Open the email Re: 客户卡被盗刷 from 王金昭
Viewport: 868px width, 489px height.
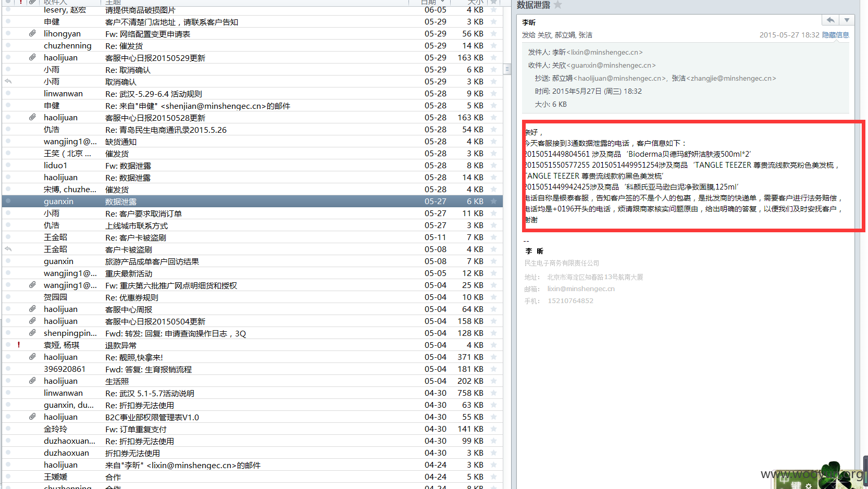point(252,237)
